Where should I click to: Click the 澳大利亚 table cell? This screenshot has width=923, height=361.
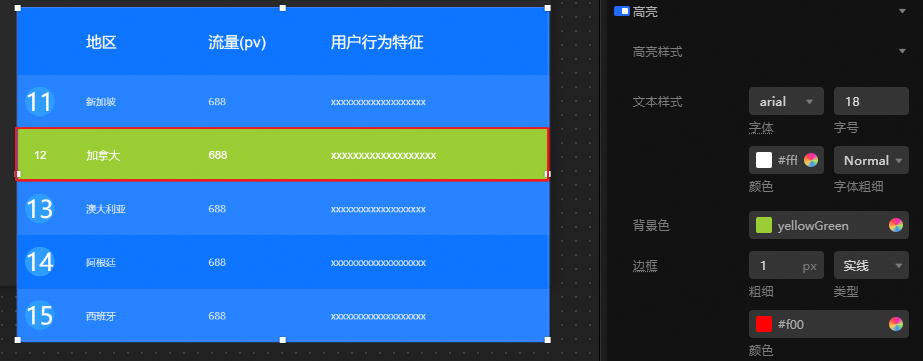(x=106, y=209)
